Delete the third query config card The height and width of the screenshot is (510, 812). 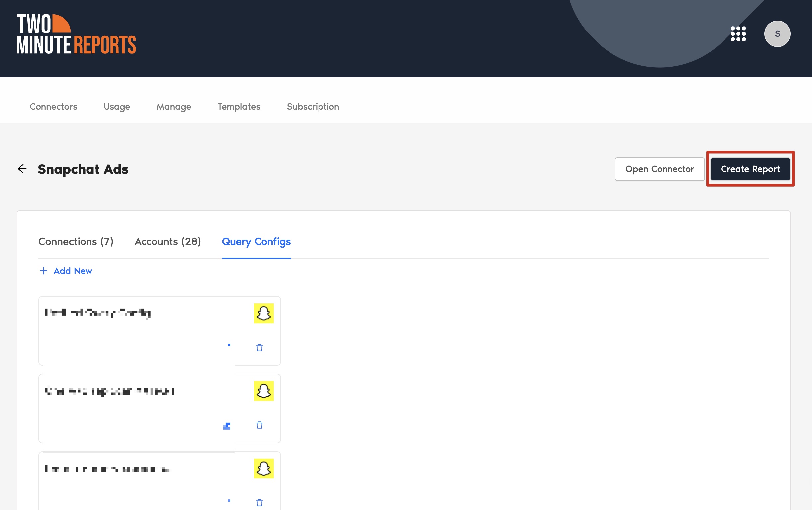[x=259, y=503]
